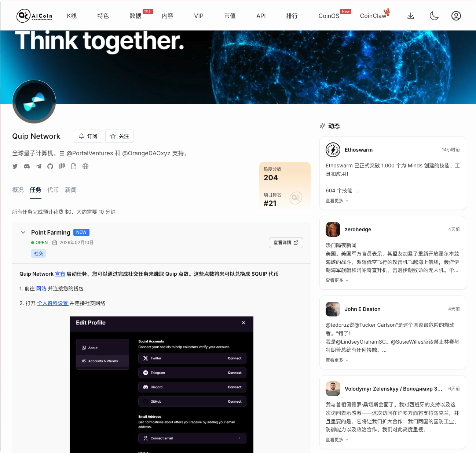Open the whitepaper document icon
The image size is (476, 453).
click(x=74, y=166)
